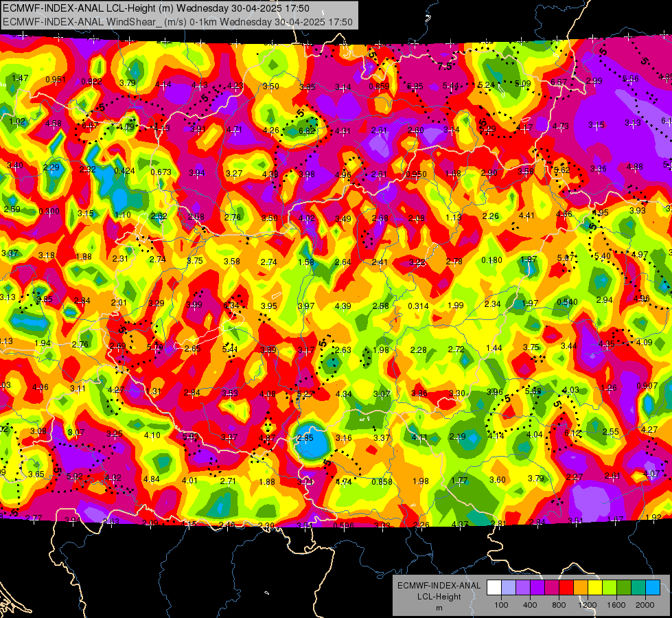Viewport: 672px width, 618px height.
Task: Click the map value 6.57
Action: [559, 82]
